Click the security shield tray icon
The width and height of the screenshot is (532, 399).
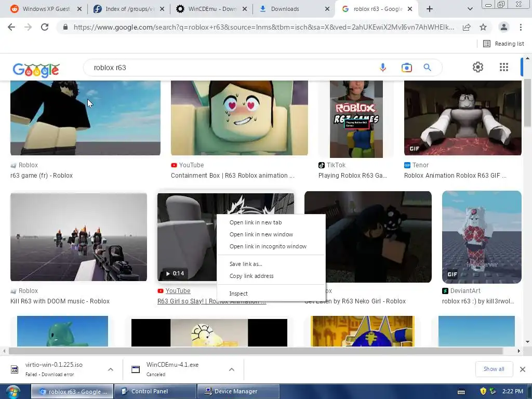(x=483, y=391)
